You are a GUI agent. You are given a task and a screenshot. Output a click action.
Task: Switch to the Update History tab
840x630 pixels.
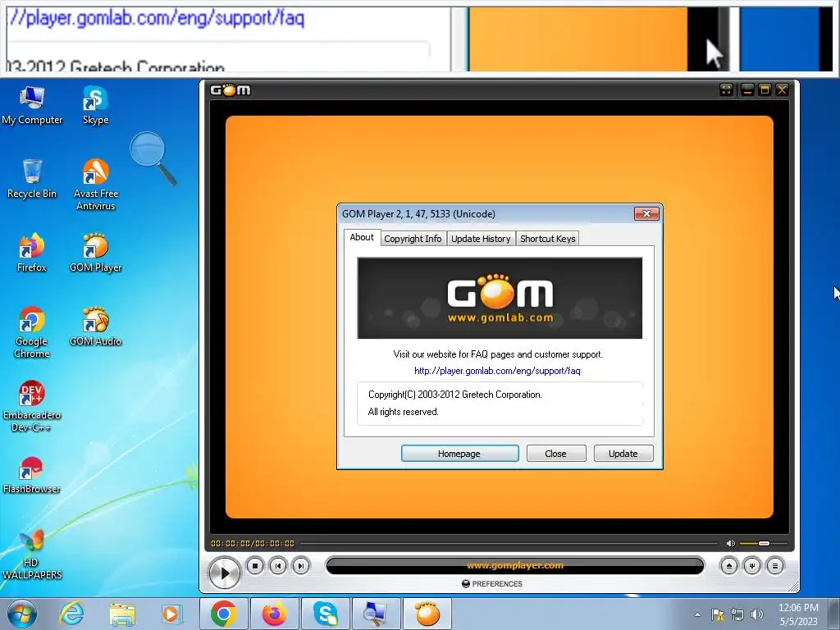(x=481, y=239)
